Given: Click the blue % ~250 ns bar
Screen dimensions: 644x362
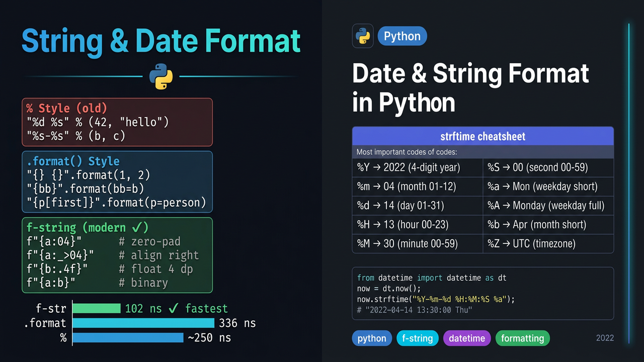Looking at the screenshot, I should [x=128, y=337].
